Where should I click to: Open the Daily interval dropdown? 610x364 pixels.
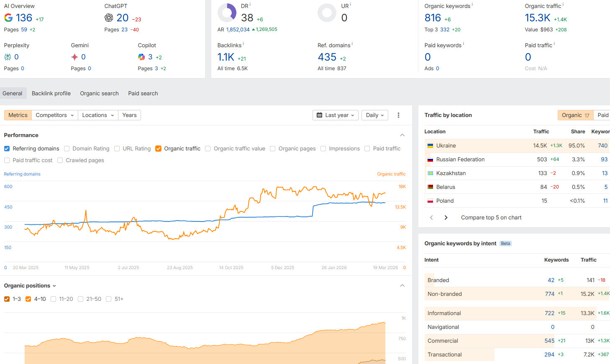(374, 115)
